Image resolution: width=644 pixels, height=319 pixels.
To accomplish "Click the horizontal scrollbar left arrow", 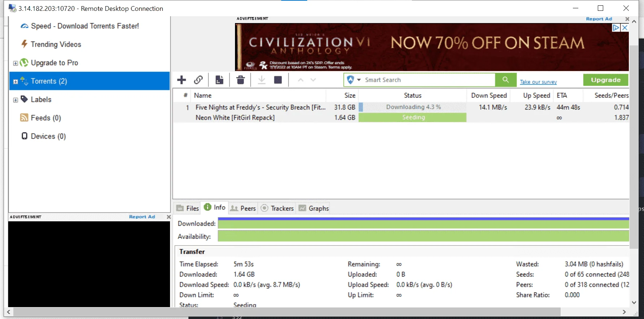I will pos(9,312).
